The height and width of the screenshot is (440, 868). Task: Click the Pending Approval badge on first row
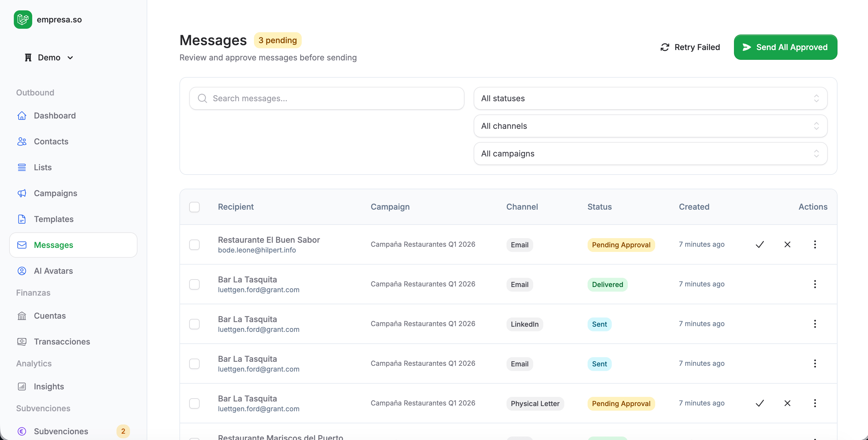pos(621,245)
